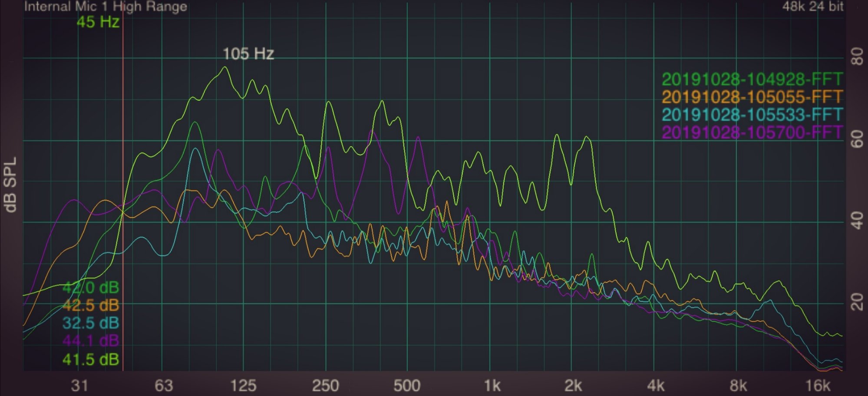Click the 80 dB level axis label
868x396 pixels.
click(x=857, y=57)
